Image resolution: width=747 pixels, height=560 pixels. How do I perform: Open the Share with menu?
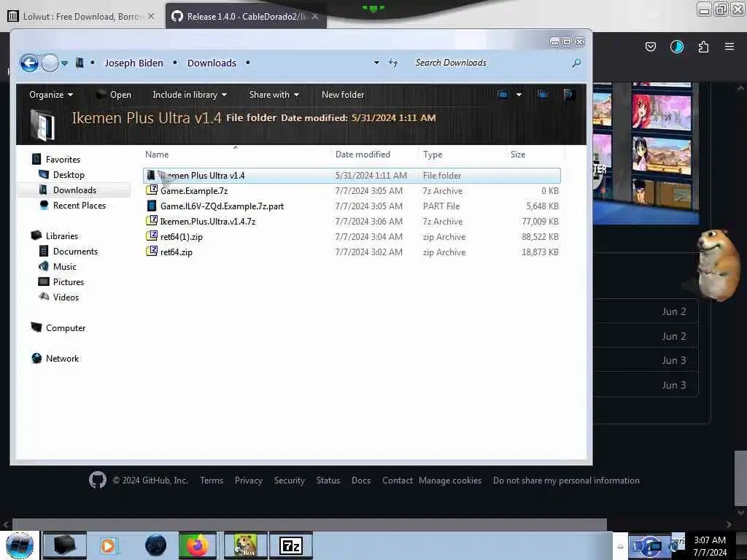(x=274, y=95)
